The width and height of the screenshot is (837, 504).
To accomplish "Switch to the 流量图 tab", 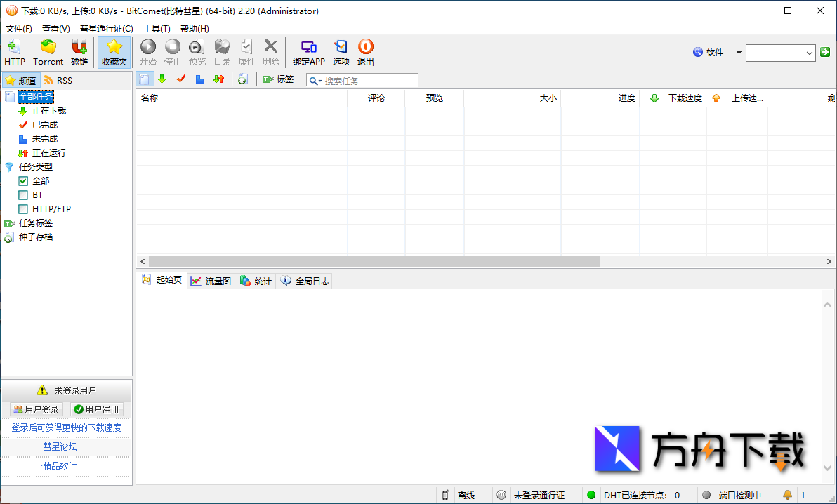I will click(211, 281).
